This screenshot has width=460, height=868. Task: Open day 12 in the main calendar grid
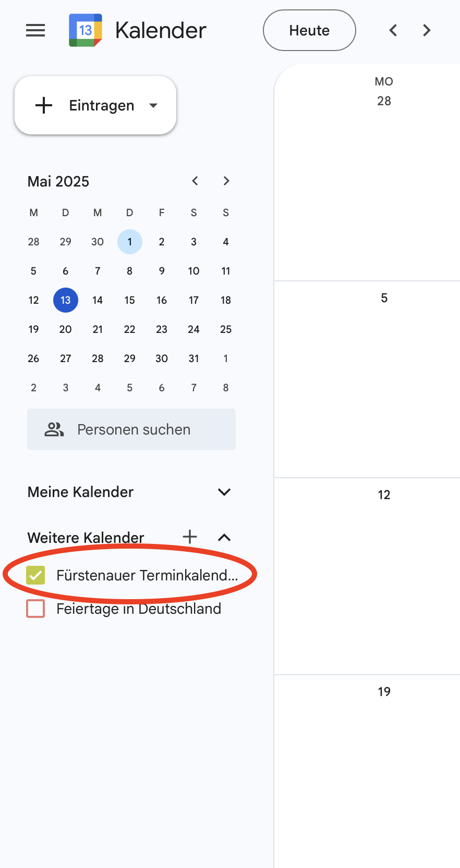384,495
